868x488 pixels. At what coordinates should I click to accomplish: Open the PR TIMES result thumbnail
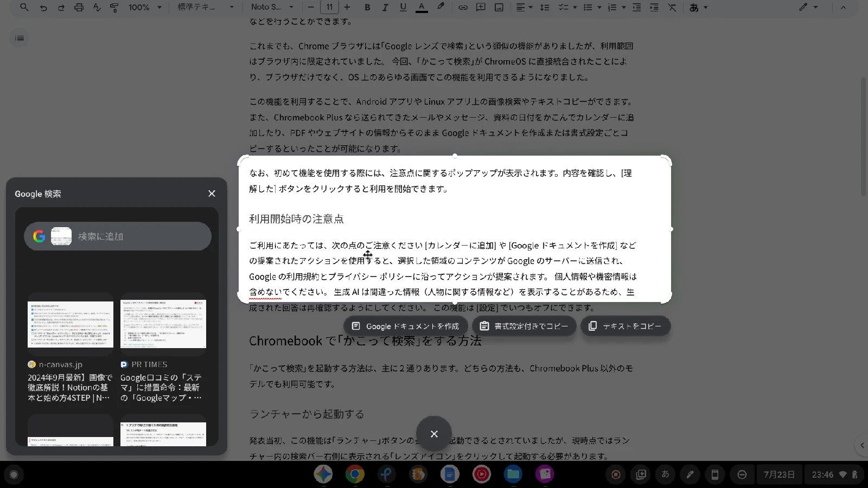163,324
